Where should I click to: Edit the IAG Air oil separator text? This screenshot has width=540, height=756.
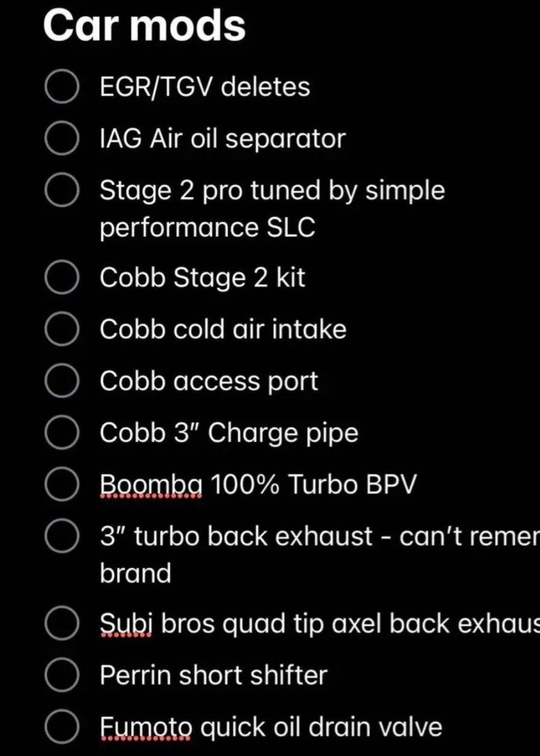[222, 139]
